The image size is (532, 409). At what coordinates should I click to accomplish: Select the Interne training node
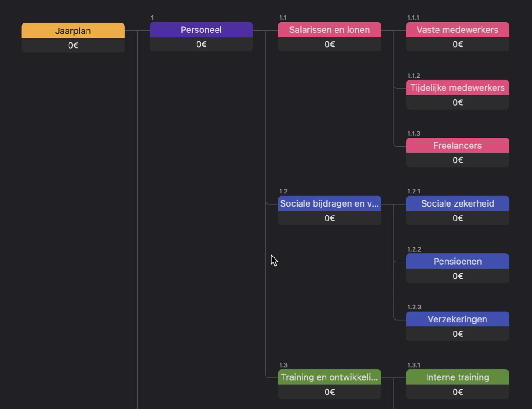point(457,377)
